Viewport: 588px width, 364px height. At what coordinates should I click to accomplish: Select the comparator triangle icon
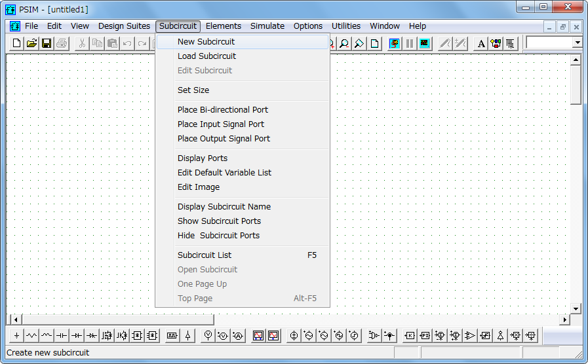(470, 336)
